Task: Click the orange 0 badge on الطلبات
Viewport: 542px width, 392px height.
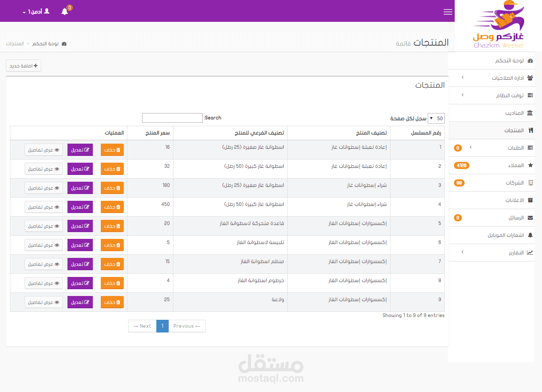Action: [458, 148]
